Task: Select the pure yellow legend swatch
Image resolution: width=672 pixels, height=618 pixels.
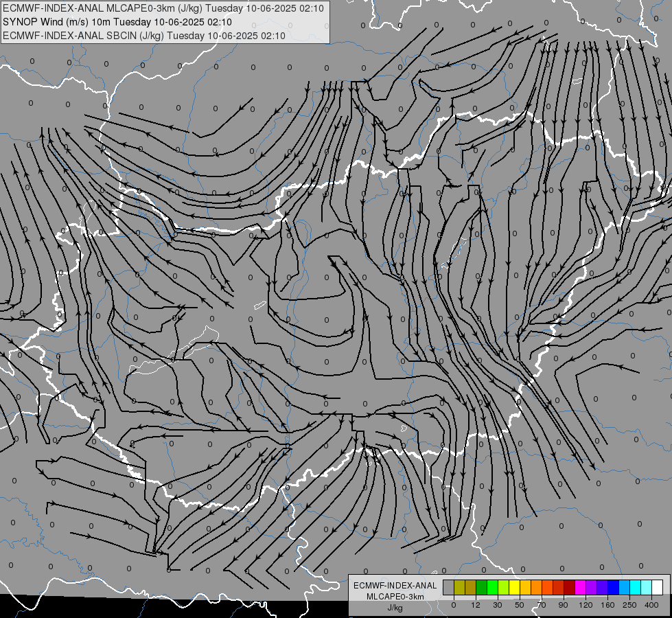Action: point(514,587)
